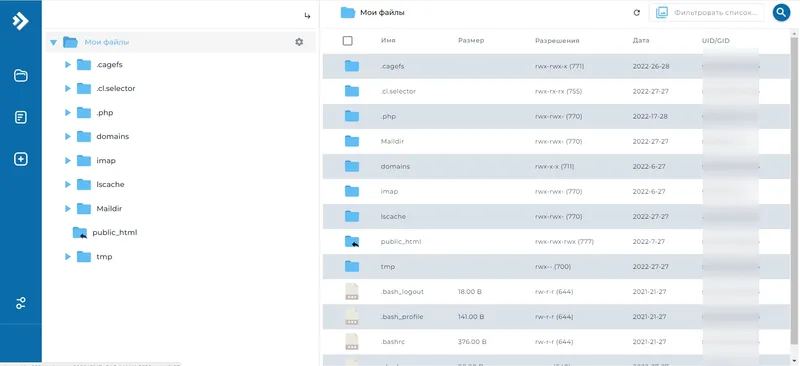Viewport: 800px width, 366px height.
Task: Open the document list sidebar icon
Action: click(20, 117)
